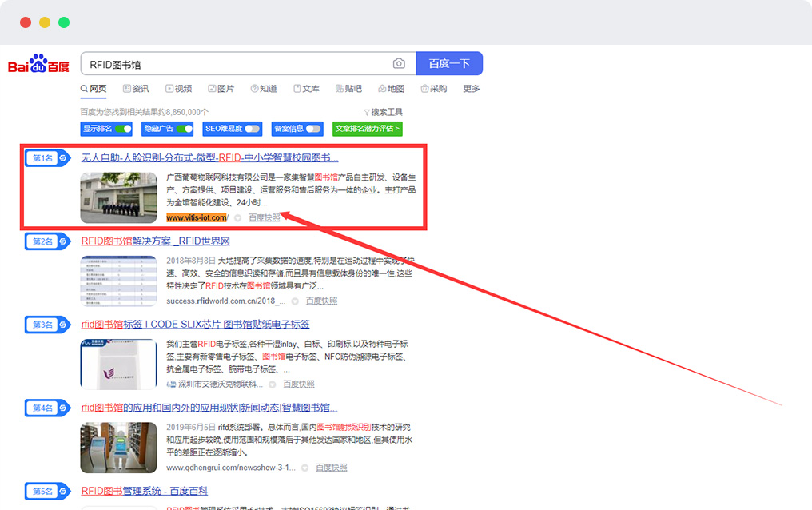Screen dimensions: 812x510
Task: Click the small round icon beside www.qdhengrui.com
Action: coord(305,468)
